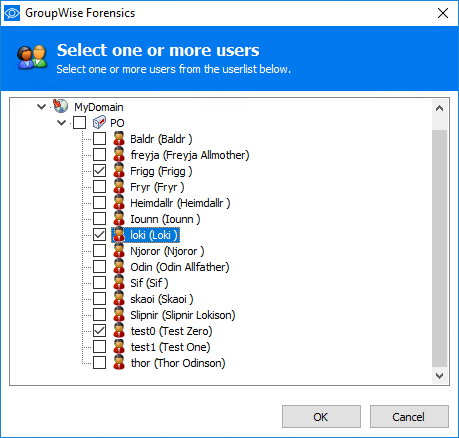This screenshot has width=459, height=438.
Task: Click the scrollbar down arrow
Action: (x=439, y=376)
